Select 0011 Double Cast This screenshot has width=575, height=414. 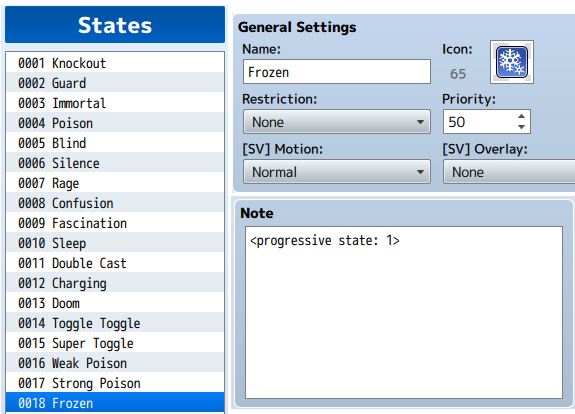point(115,263)
